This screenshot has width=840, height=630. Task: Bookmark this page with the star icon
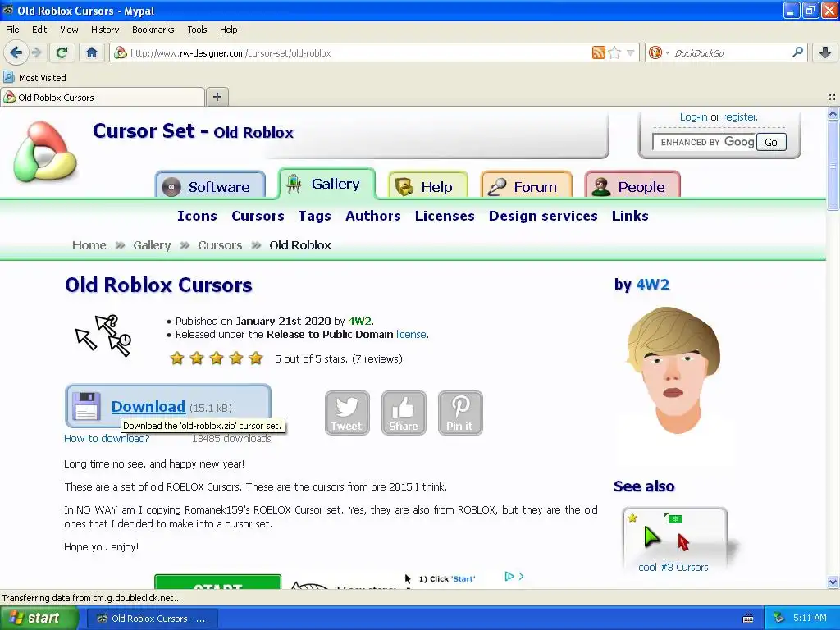click(x=614, y=52)
